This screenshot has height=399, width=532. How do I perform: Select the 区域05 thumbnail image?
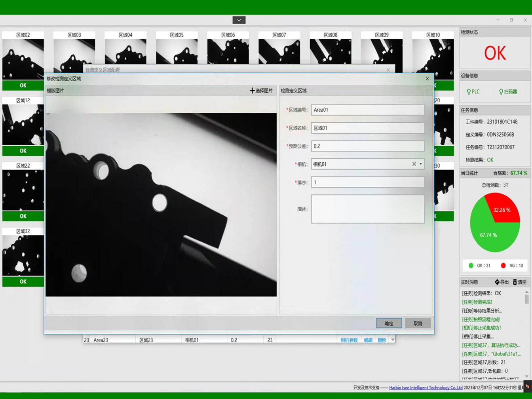click(x=177, y=51)
